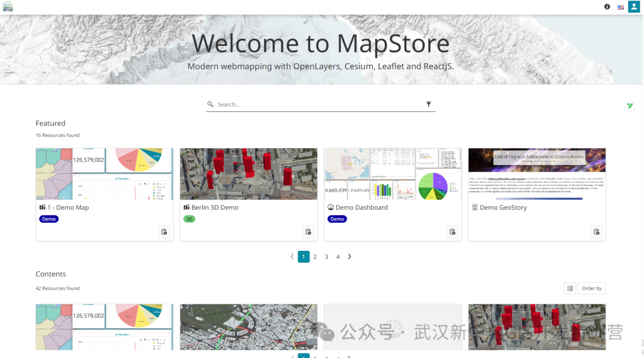The height and width of the screenshot is (358, 644).
Task: Click 'Welcome to MapStore' title
Action: (x=320, y=43)
